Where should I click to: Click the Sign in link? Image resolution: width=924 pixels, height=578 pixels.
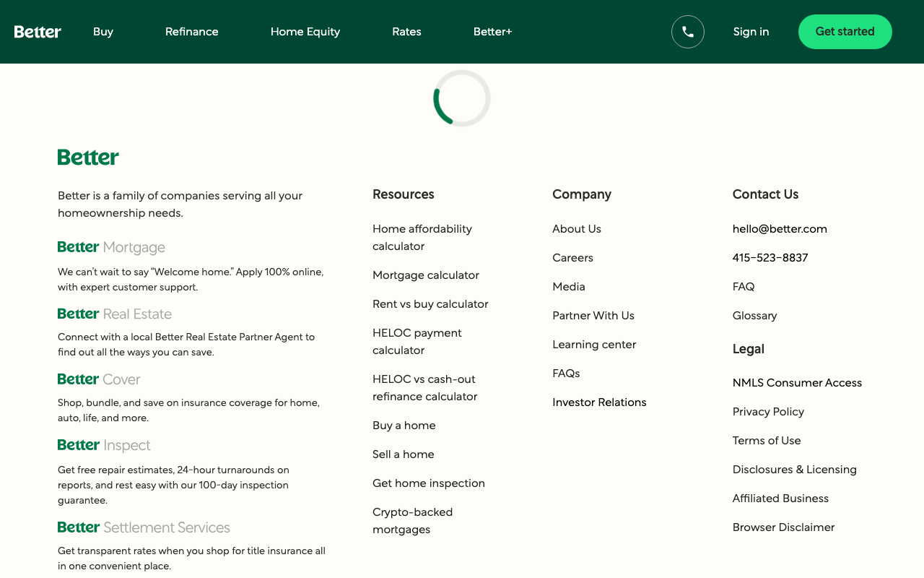(x=751, y=32)
